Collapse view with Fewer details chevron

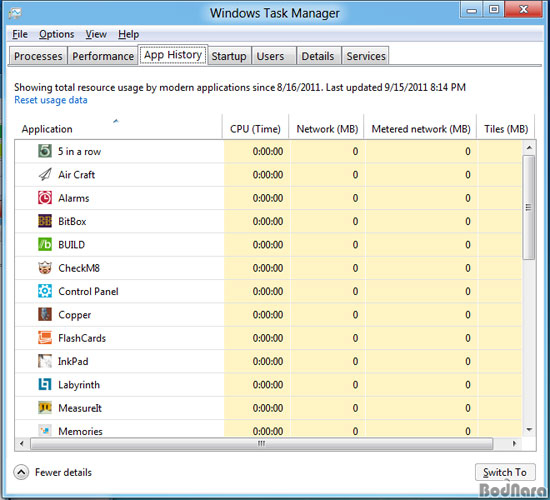click(x=21, y=472)
